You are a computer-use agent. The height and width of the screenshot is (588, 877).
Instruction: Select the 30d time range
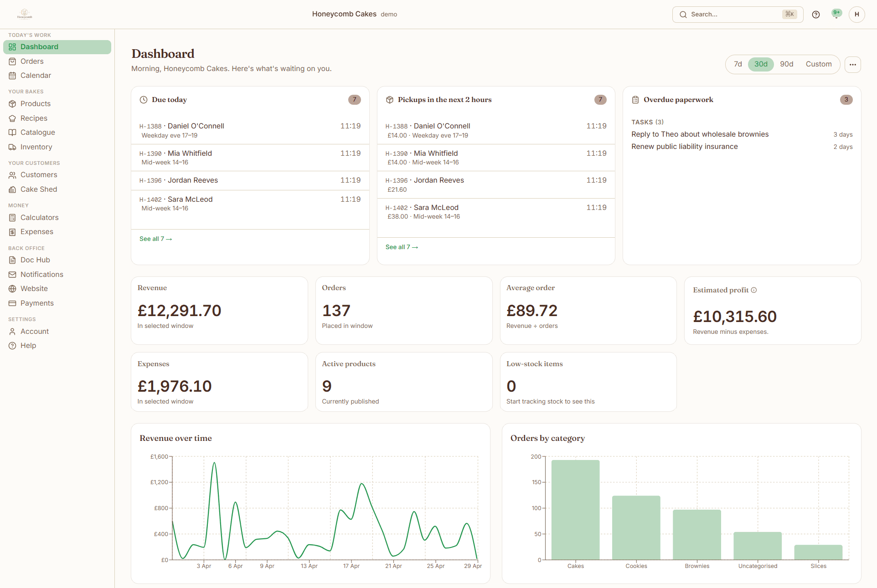[x=761, y=64]
